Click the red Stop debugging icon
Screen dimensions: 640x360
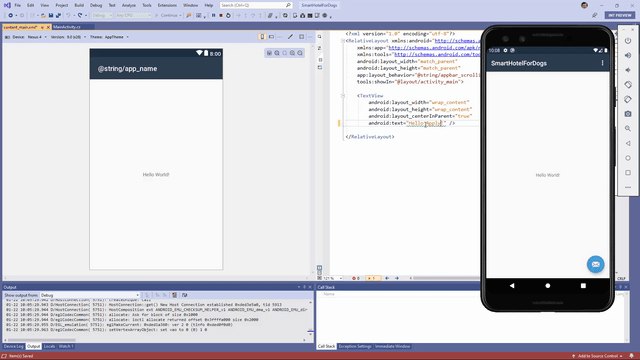point(221,16)
